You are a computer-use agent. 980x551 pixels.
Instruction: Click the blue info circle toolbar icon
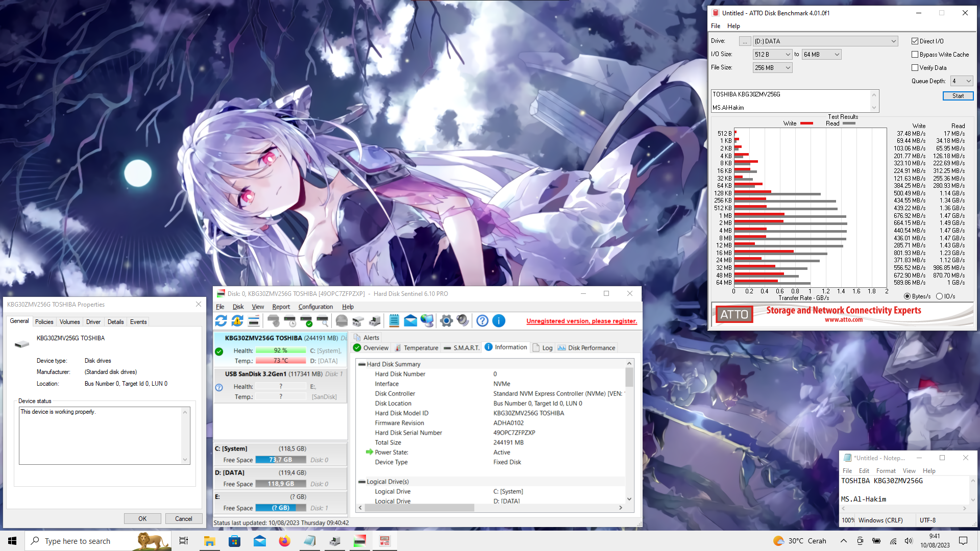(499, 321)
